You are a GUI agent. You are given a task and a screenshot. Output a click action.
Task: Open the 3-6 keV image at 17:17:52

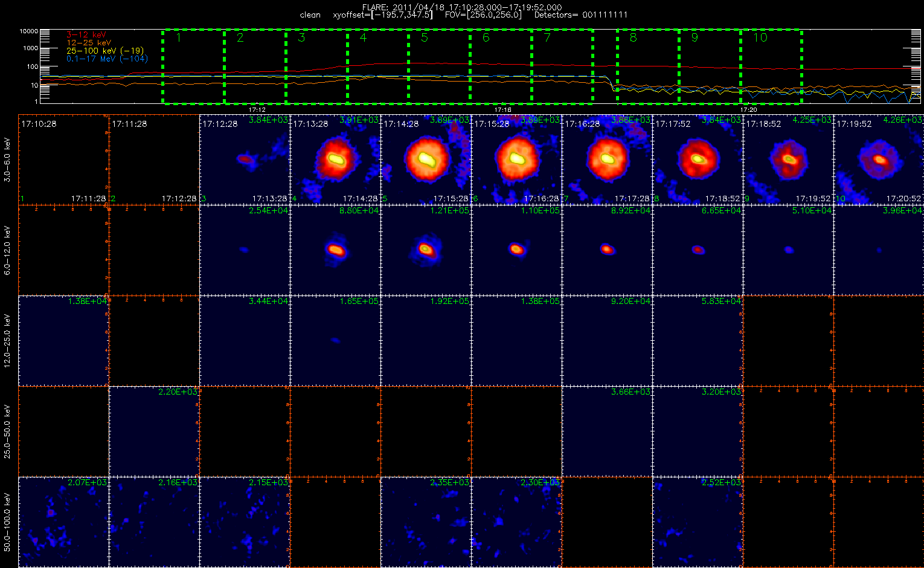pos(698,159)
